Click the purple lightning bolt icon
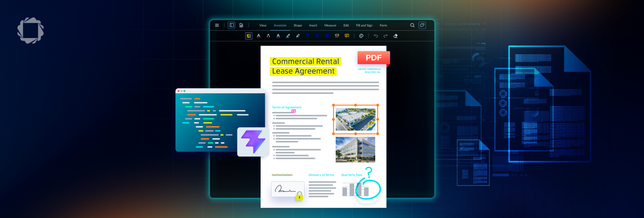Viewport: 644px width, 218px height. pos(253,142)
